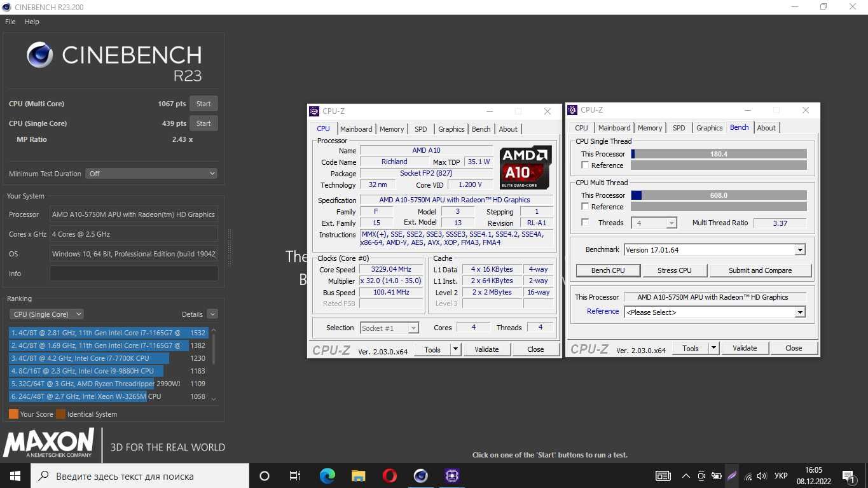Click Close in right CPU-Z window

click(794, 348)
